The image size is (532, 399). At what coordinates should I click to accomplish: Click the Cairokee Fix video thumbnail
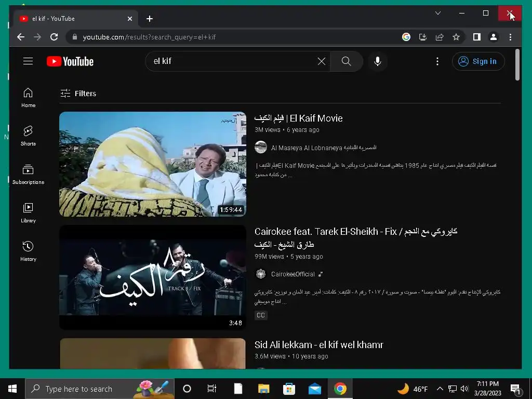click(153, 277)
